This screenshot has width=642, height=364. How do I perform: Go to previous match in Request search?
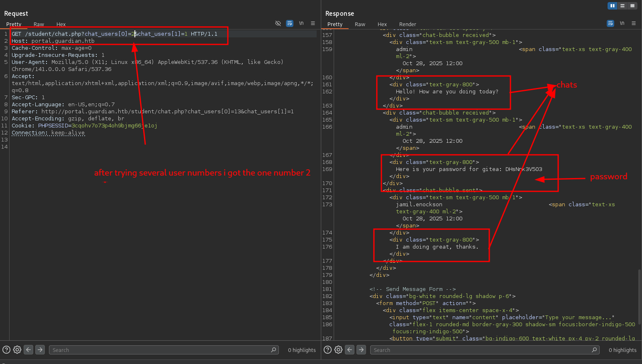click(29, 350)
